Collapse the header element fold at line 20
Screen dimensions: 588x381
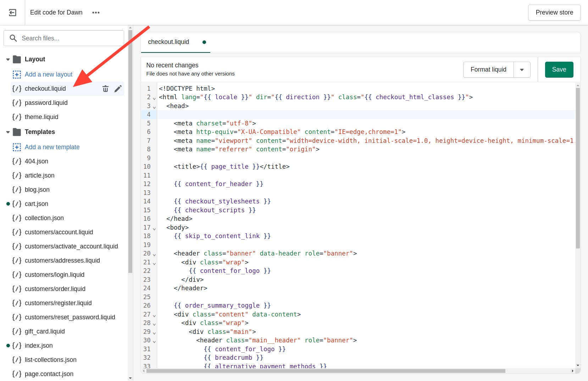tap(154, 254)
